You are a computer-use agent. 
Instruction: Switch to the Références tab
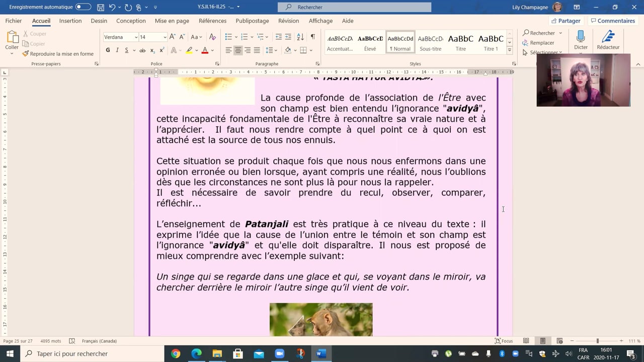(x=212, y=21)
